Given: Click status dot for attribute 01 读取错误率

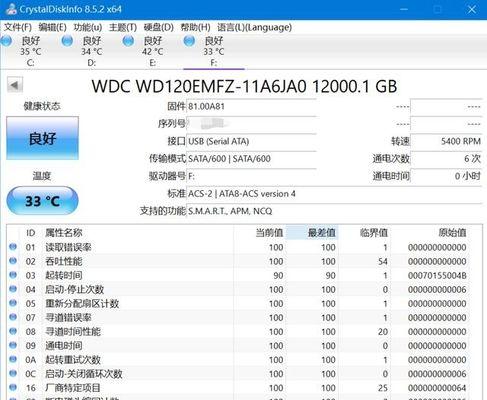Looking at the screenshot, I should 13,247.
